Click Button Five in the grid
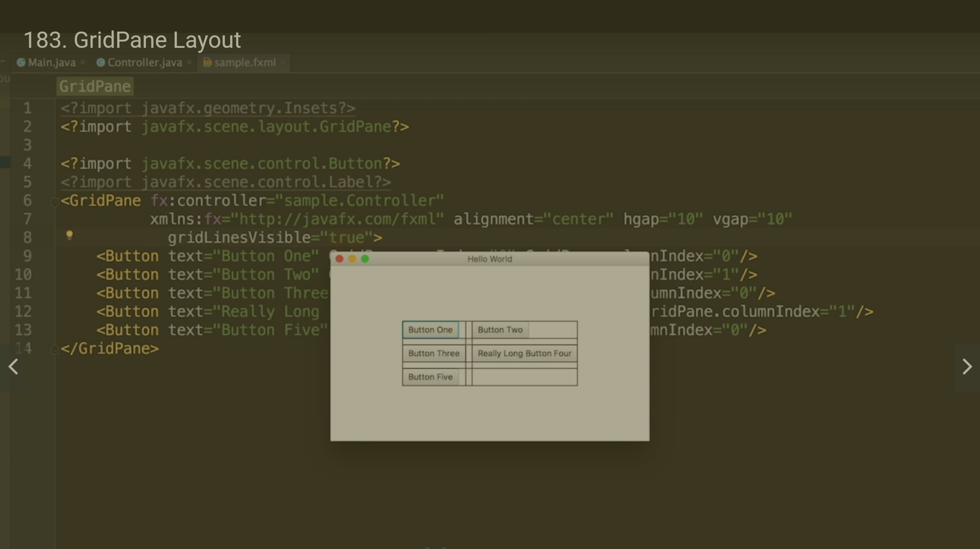Screen dimensions: 980x549 (430, 377)
